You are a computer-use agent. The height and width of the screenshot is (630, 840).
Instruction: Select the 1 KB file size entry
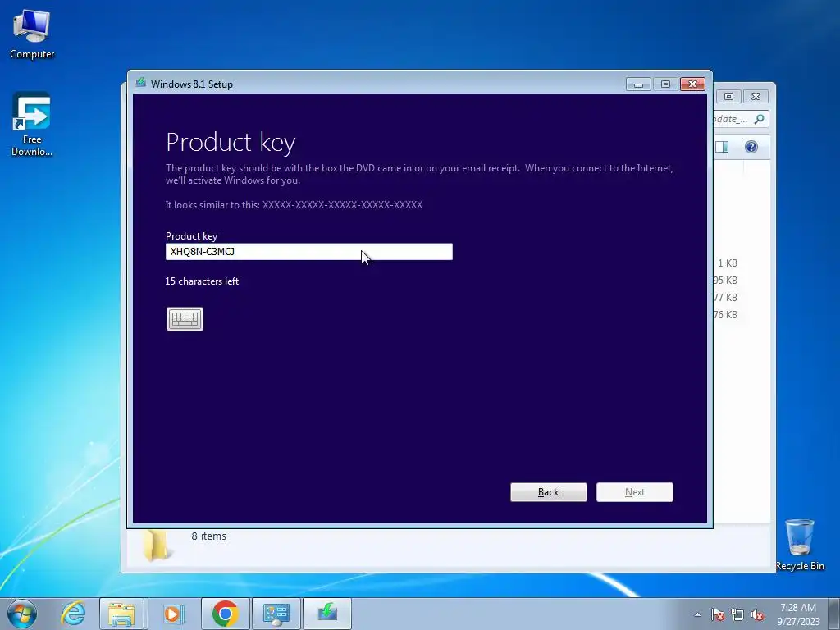728,263
